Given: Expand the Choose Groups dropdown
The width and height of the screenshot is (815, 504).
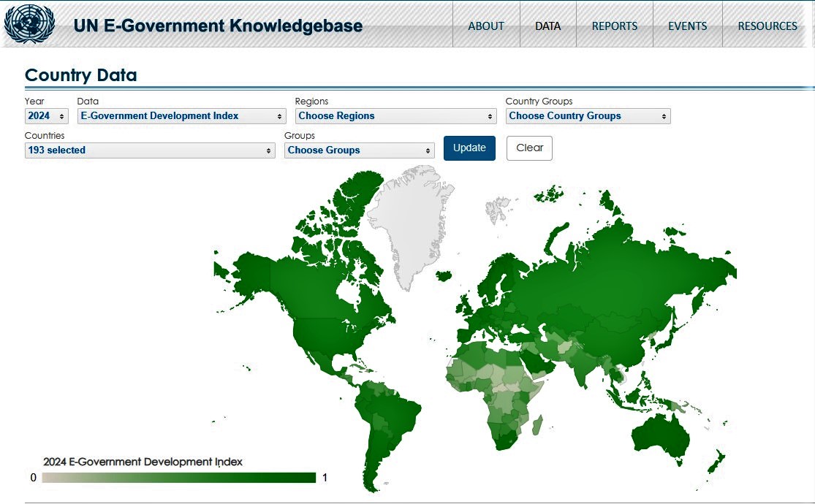Looking at the screenshot, I should tap(360, 150).
